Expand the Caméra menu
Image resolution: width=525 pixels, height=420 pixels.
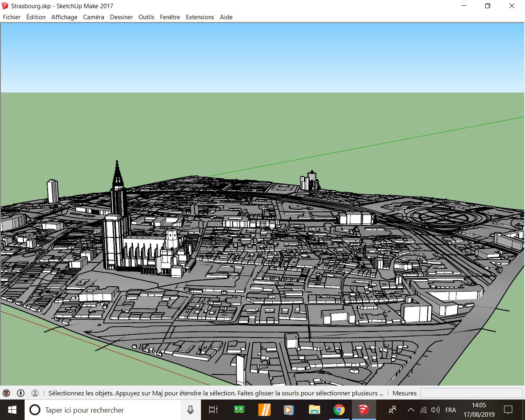[x=94, y=17]
